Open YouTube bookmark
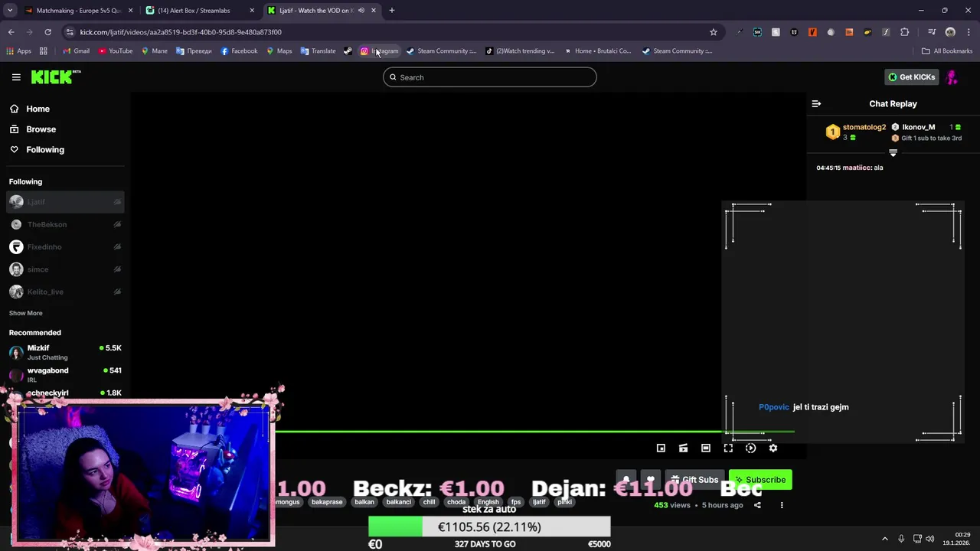 coord(115,51)
